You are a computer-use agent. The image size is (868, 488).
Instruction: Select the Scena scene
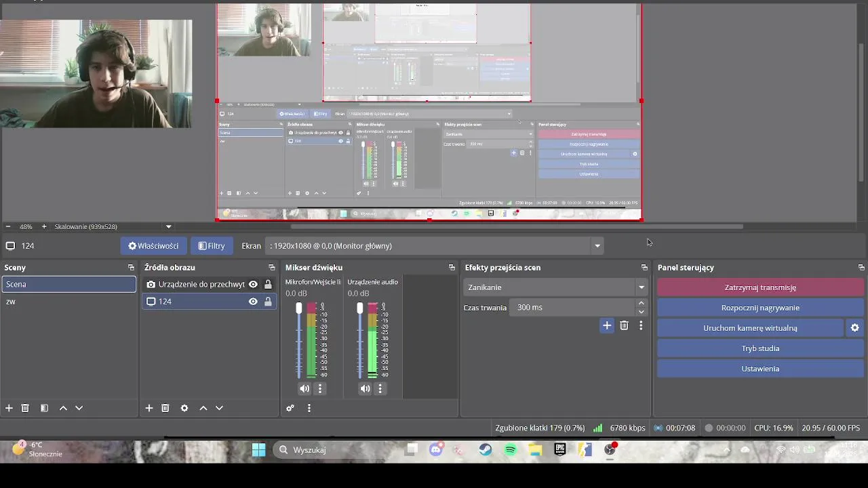[69, 284]
